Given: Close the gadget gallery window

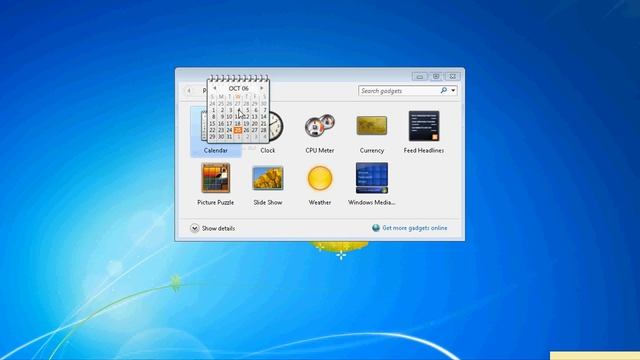Looking at the screenshot, I should [452, 76].
